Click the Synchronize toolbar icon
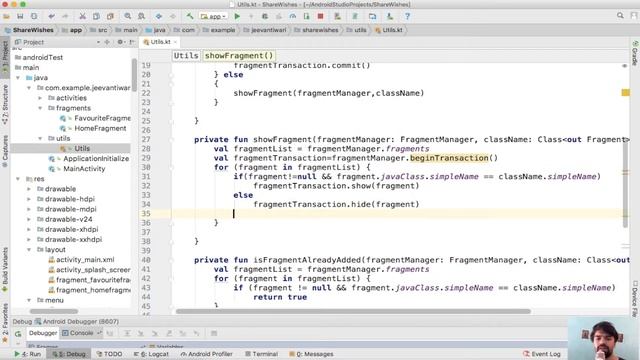 pos(34,16)
